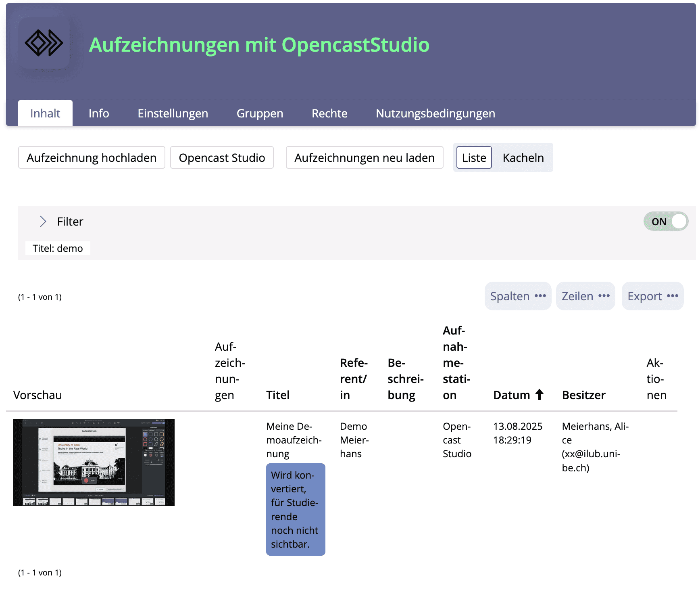This screenshot has height=590, width=700.
Task: Switch to Liste view
Action: click(474, 158)
